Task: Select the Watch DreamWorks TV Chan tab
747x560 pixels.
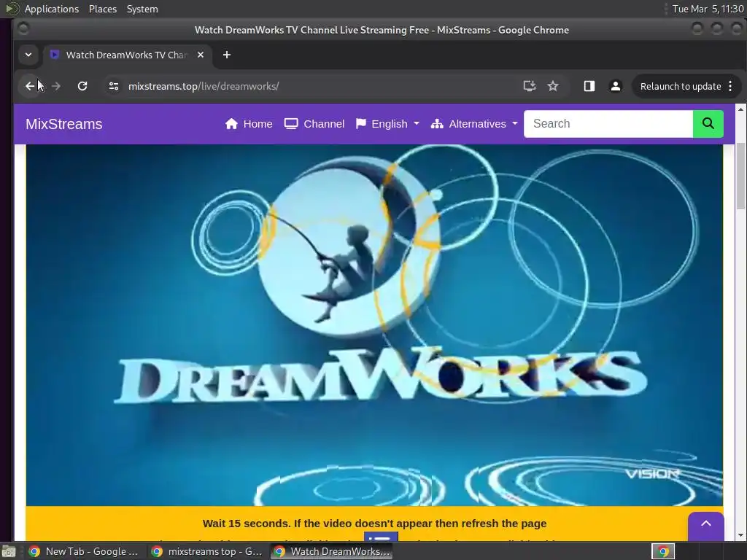Action: point(126,55)
